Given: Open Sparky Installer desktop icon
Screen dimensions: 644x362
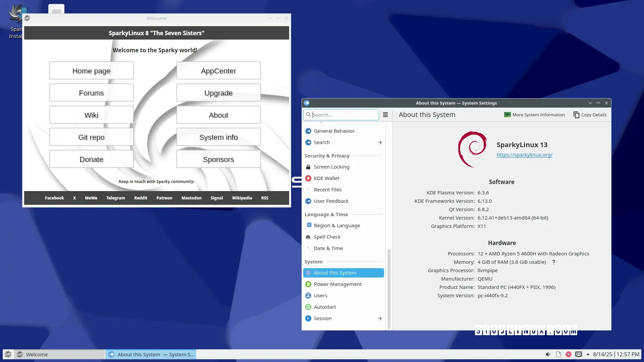Looking at the screenshot, I should point(15,21).
